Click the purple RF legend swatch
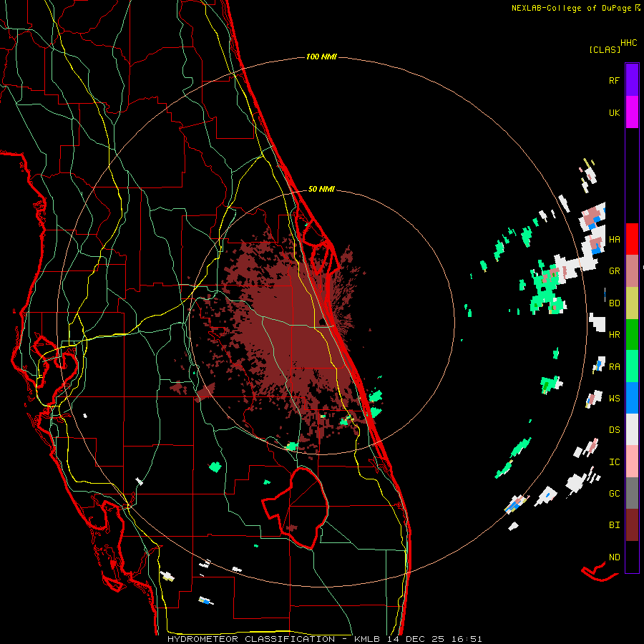Screen dimensions: 644x644 632,80
